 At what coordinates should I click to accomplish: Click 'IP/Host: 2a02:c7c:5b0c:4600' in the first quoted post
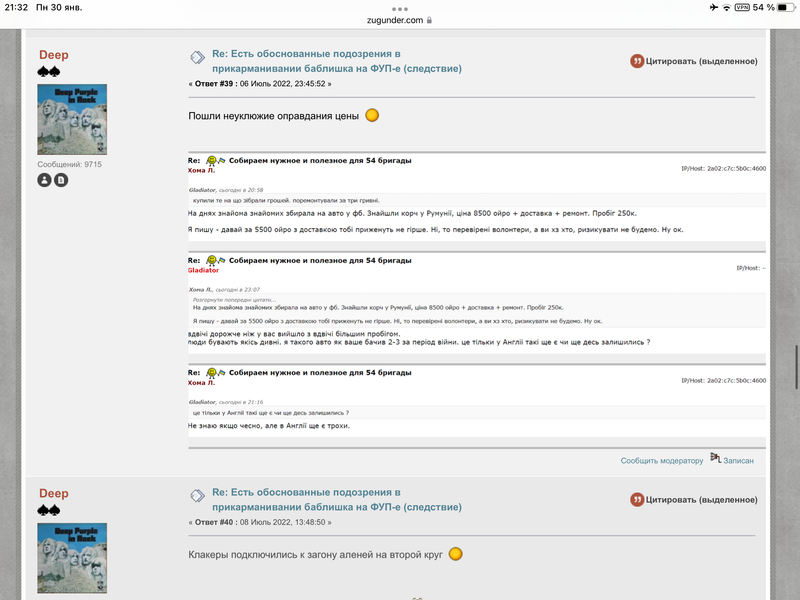[x=723, y=168]
